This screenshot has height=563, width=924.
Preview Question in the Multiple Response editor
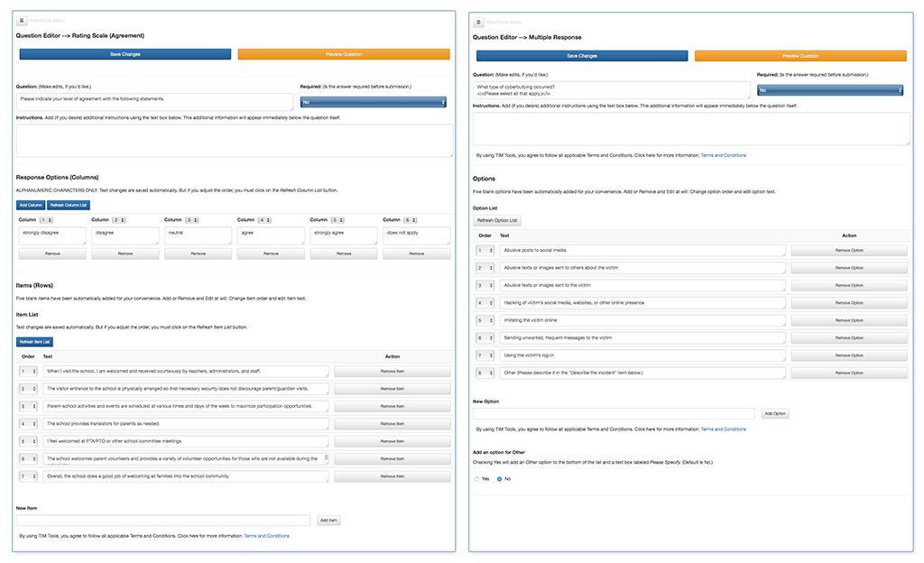(800, 56)
